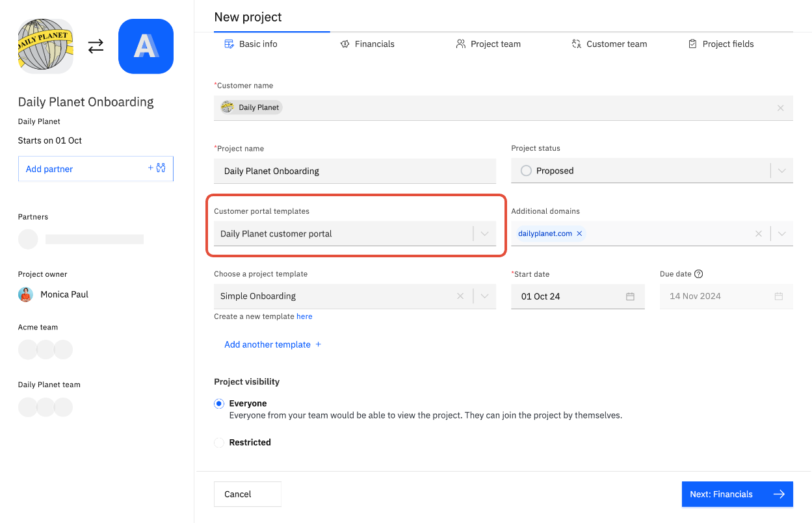This screenshot has width=812, height=523.
Task: Click the plus icon beside Add another template
Action: pos(319,344)
